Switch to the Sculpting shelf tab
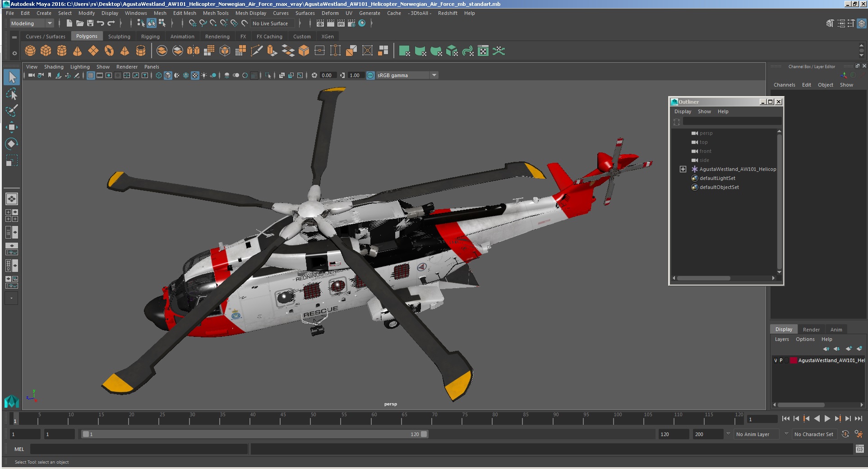Image resolution: width=868 pixels, height=469 pixels. pos(119,37)
